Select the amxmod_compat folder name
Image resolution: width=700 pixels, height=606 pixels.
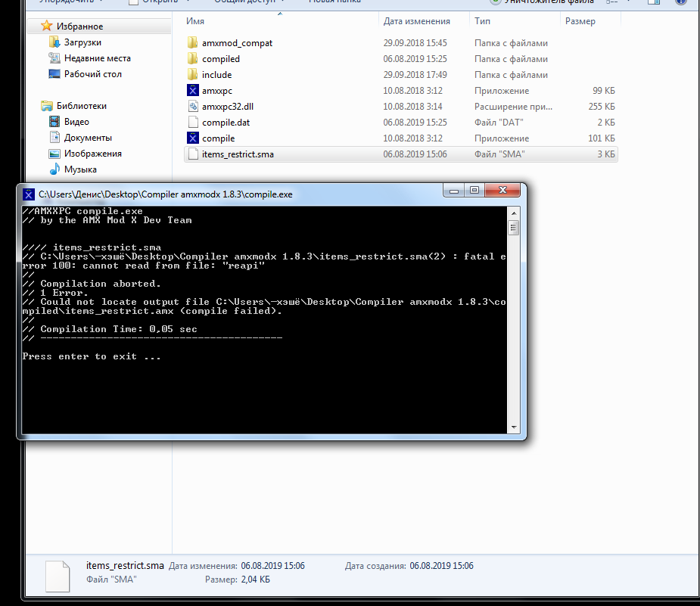coord(237,43)
